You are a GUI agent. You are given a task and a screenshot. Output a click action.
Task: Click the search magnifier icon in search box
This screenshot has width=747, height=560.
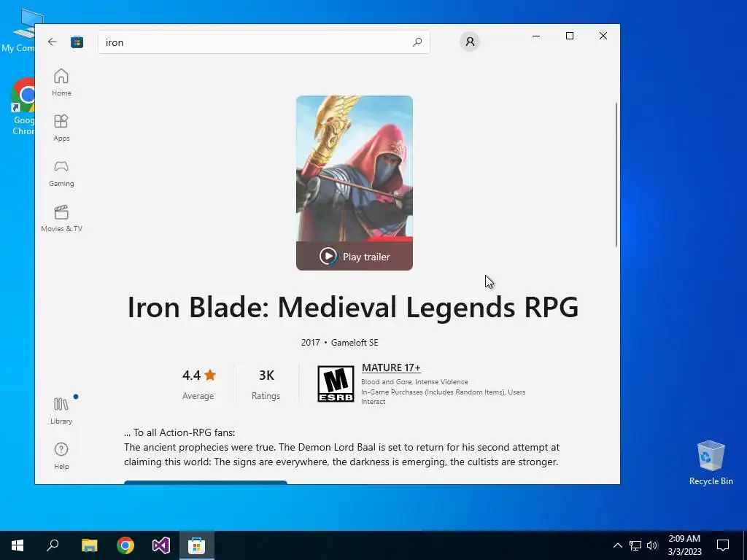coord(417,42)
